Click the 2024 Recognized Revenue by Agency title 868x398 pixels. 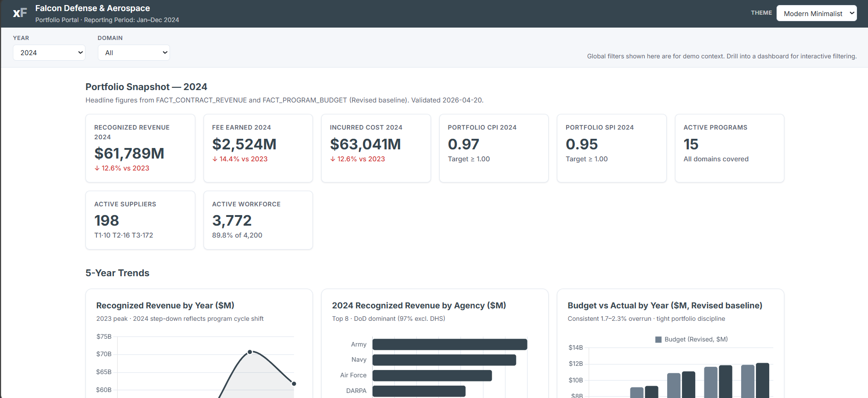(419, 306)
